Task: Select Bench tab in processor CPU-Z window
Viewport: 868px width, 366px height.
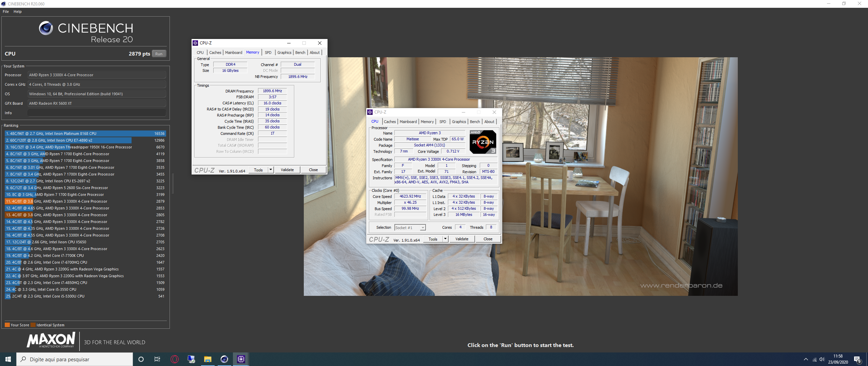Action: [x=475, y=122]
